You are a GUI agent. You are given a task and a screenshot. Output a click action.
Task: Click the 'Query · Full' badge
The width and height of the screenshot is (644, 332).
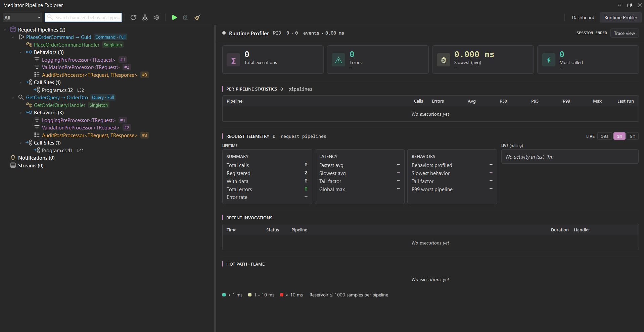point(103,97)
